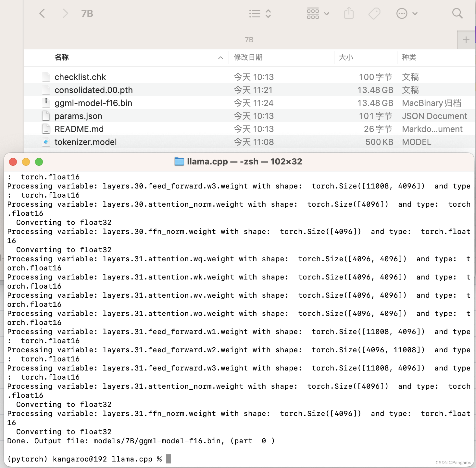Close the llama.cpp terminal window
Screen dimensions: 476x468
point(13,162)
